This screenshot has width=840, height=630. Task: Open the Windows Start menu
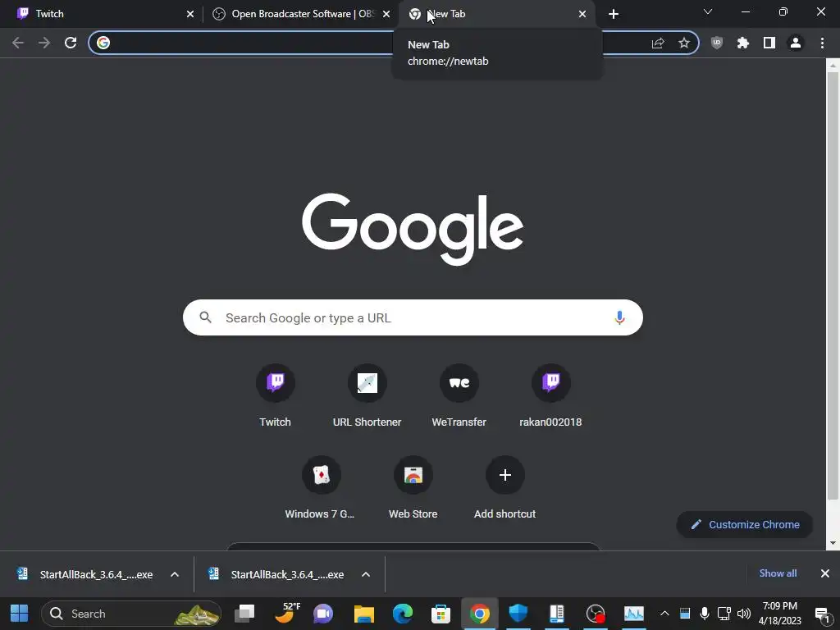point(20,614)
